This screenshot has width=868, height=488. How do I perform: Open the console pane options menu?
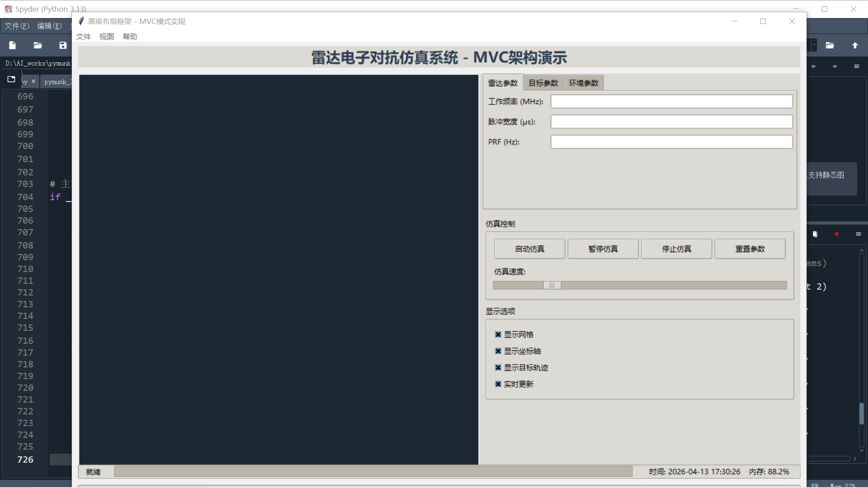pos(859,234)
